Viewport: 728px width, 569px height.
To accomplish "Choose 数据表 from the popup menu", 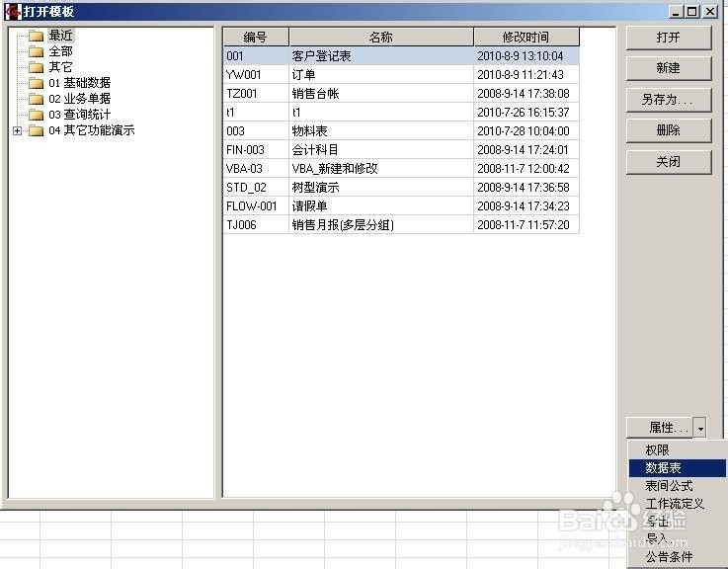I will (678, 467).
